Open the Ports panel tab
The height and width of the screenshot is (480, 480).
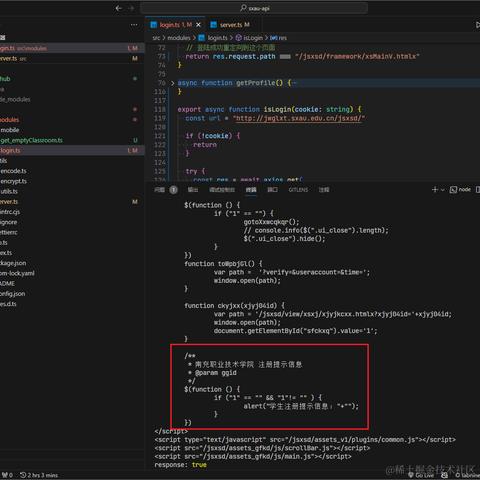272,190
